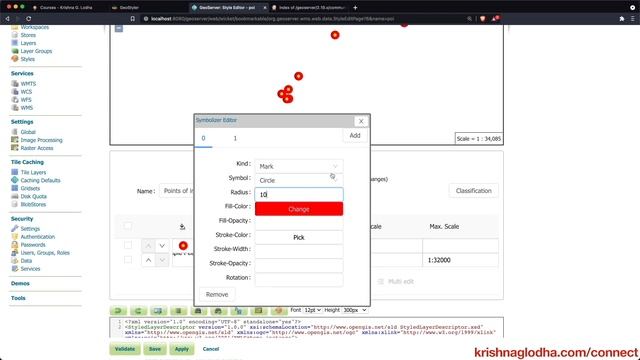Click the redo icon in code toolbar
The image size is (640, 360).
[x=138, y=311]
